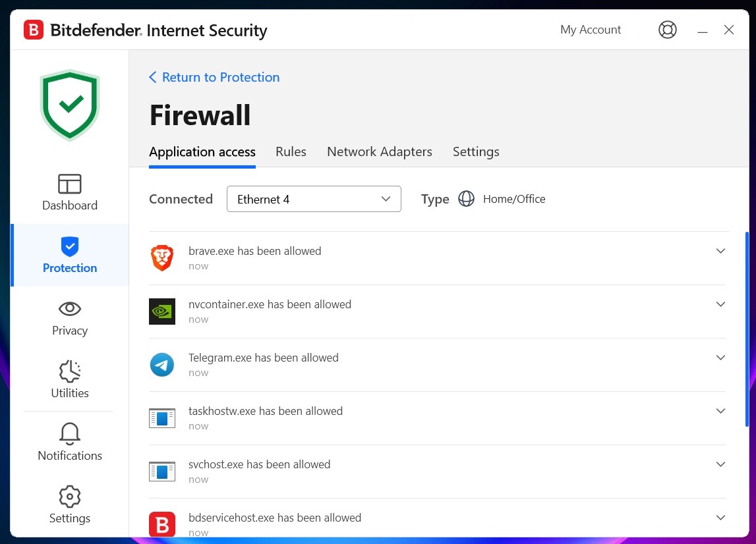
Task: Open the Ethernet 4 adapter dropdown
Action: click(x=314, y=199)
